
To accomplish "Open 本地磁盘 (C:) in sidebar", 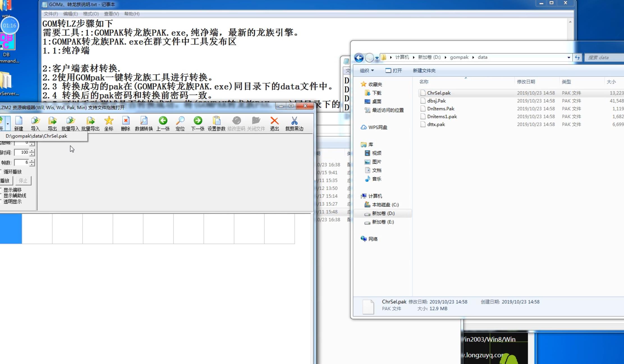I will [381, 205].
